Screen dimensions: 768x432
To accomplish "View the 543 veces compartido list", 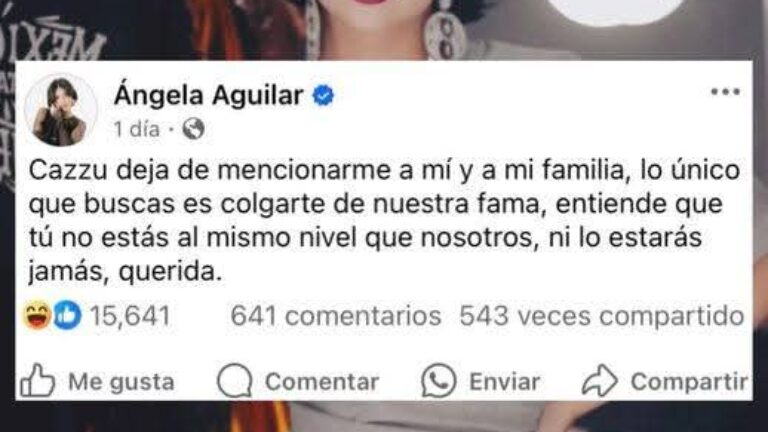I will pos(602,316).
